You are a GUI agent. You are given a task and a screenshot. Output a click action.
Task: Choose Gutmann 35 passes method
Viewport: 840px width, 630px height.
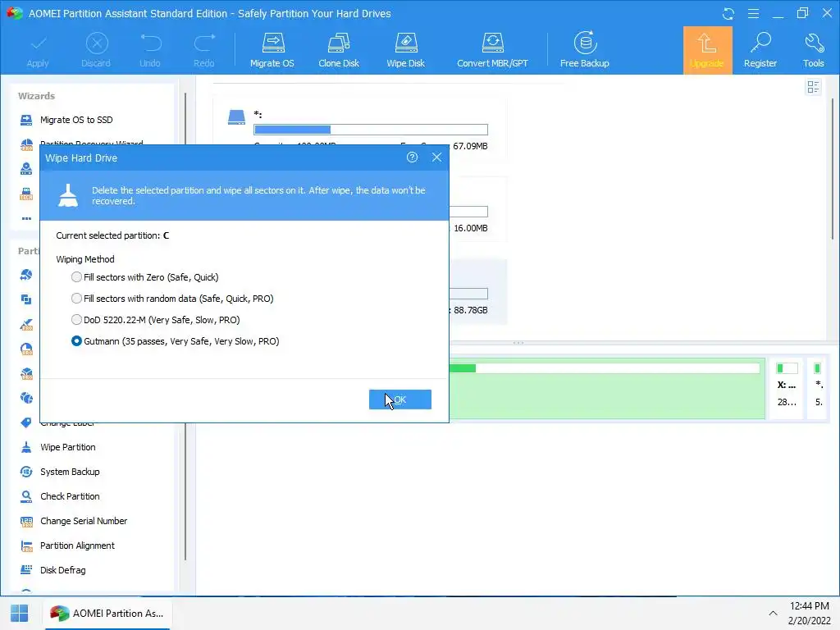tap(76, 341)
